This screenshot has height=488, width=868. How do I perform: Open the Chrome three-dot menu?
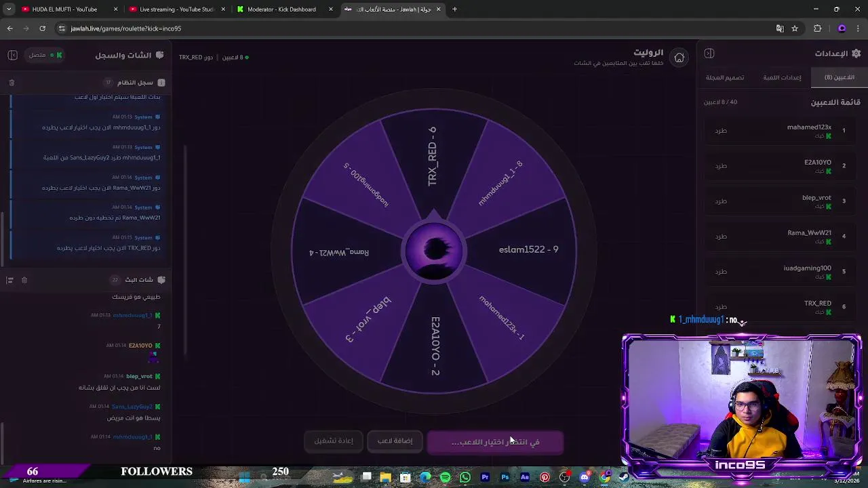pyautogui.click(x=858, y=28)
